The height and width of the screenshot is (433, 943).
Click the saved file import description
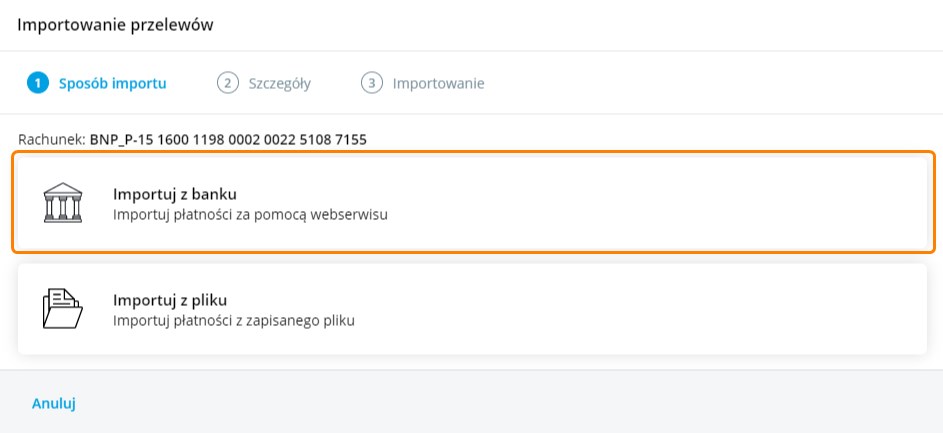coord(234,321)
